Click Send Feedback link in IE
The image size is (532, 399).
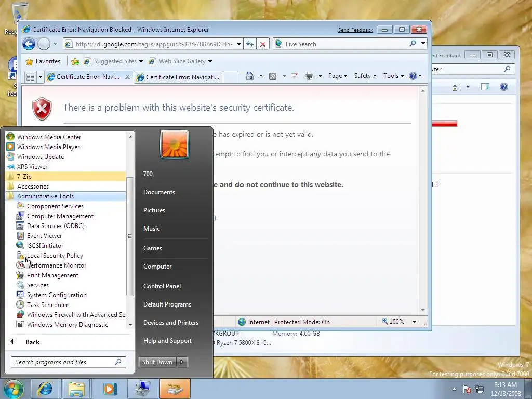[x=355, y=30]
